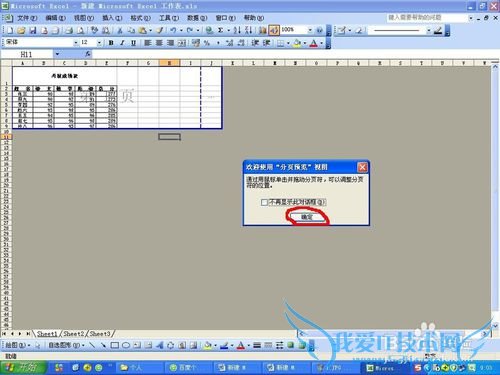Screen dimensions: 500x375
Task: Click the Currency Style icon
Action: (x=196, y=43)
